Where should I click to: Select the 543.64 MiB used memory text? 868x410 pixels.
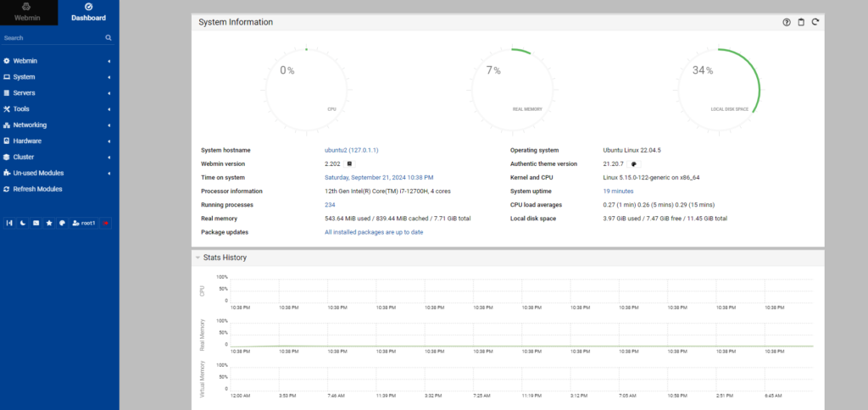pyautogui.click(x=398, y=219)
